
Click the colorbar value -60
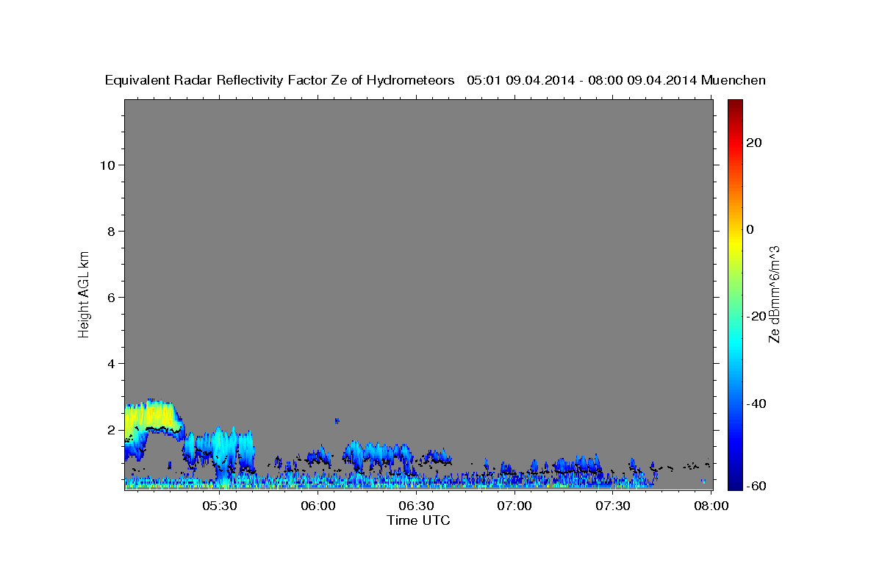tap(756, 485)
